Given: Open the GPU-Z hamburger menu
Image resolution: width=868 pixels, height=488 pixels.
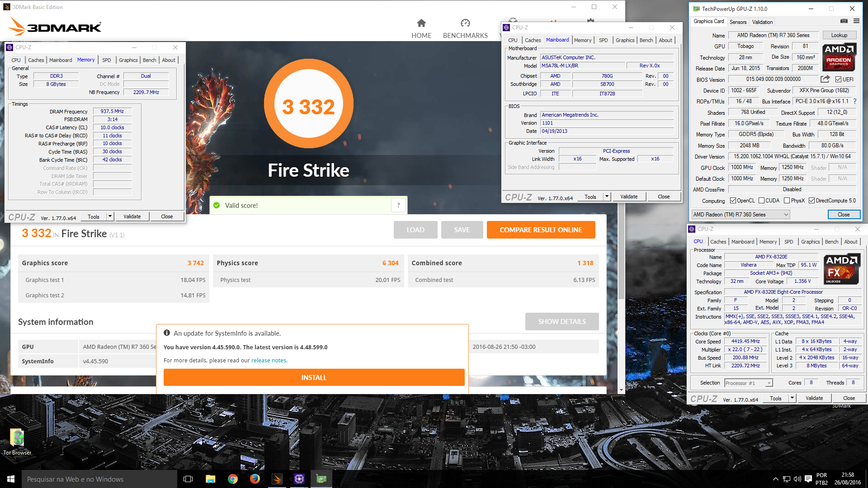Looking at the screenshot, I should (856, 21).
